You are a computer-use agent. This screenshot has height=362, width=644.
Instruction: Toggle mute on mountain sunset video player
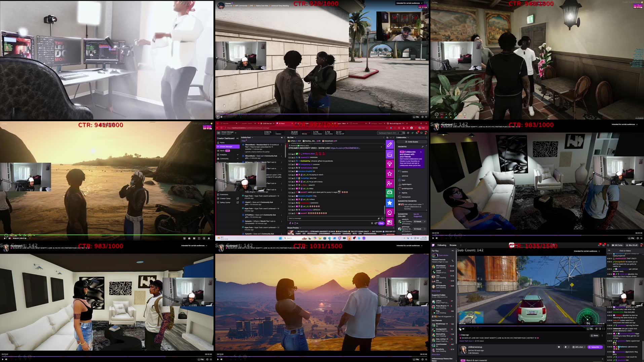pos(222,359)
